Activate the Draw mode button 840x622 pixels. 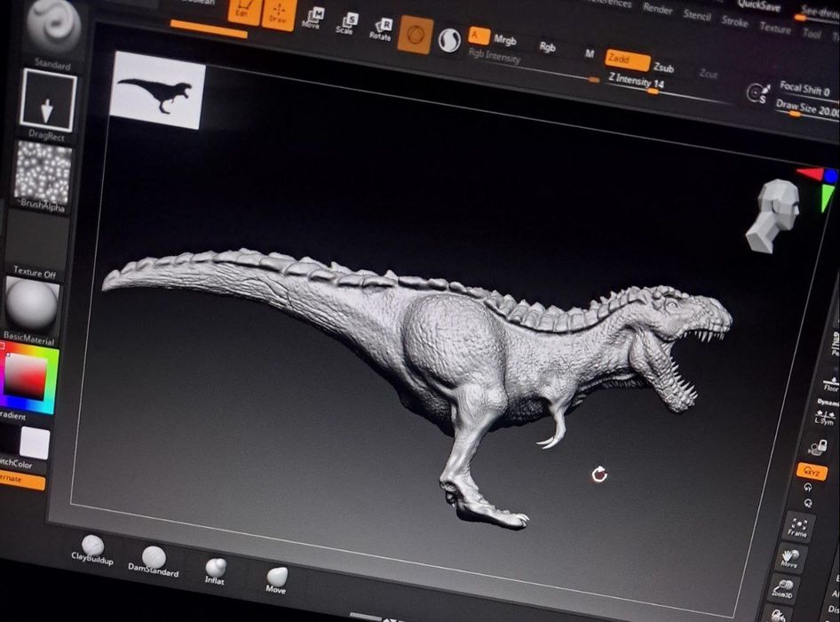coord(279,12)
